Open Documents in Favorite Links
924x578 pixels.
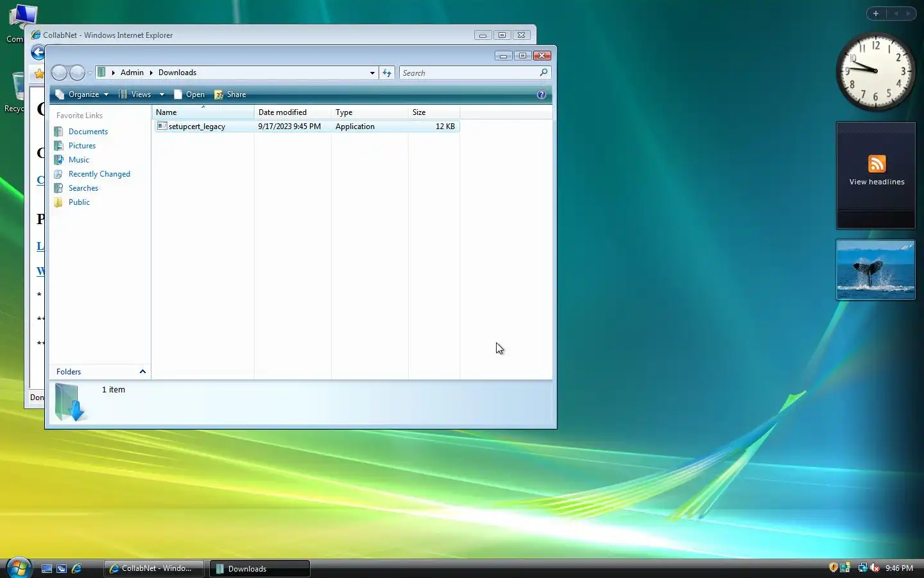coord(88,132)
